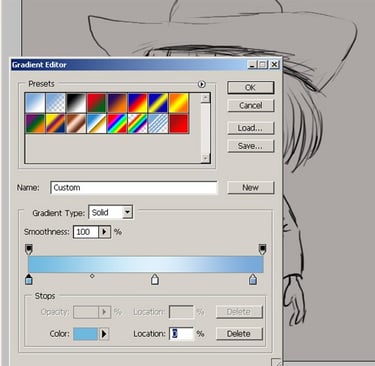Click the color stop Location field

[x=182, y=334]
